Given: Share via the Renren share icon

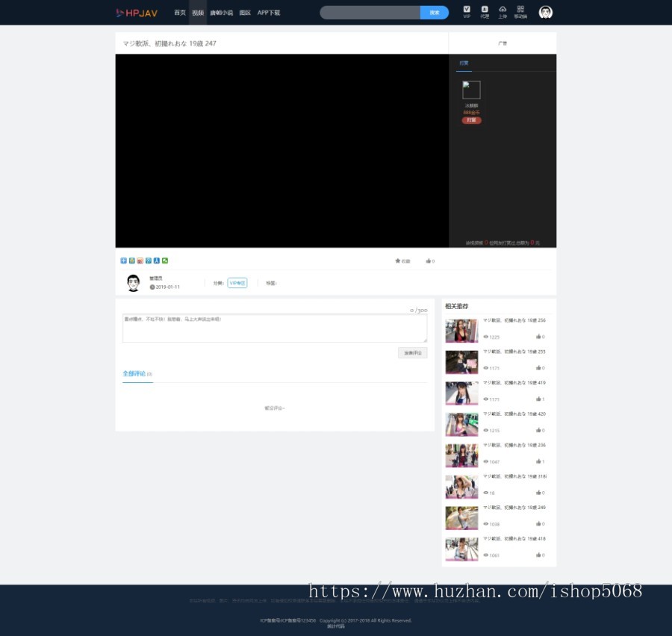Looking at the screenshot, I should coord(157,261).
